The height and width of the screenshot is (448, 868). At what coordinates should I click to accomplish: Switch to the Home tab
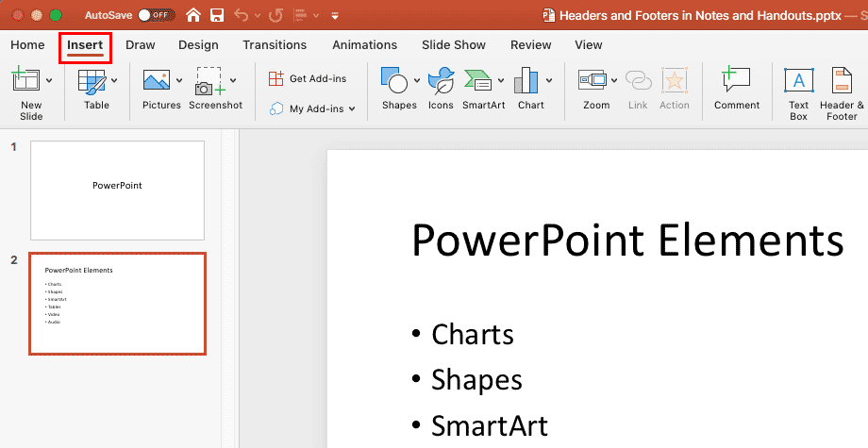tap(27, 45)
